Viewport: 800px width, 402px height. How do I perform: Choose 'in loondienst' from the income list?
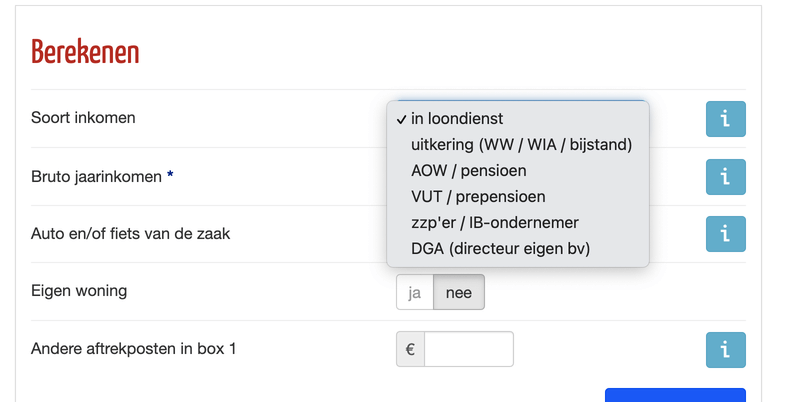pos(457,119)
